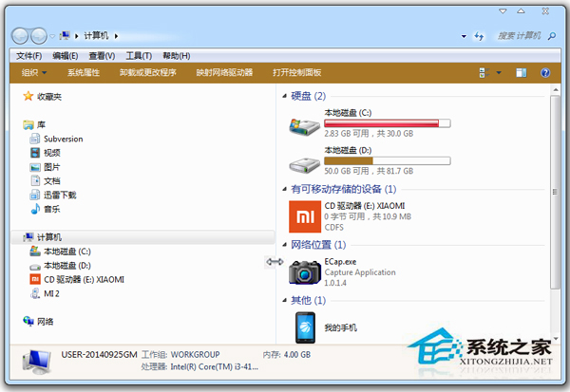Screen dimensions: 570x392
Task: Open the address bar history dropdown arrow
Action: (464, 36)
